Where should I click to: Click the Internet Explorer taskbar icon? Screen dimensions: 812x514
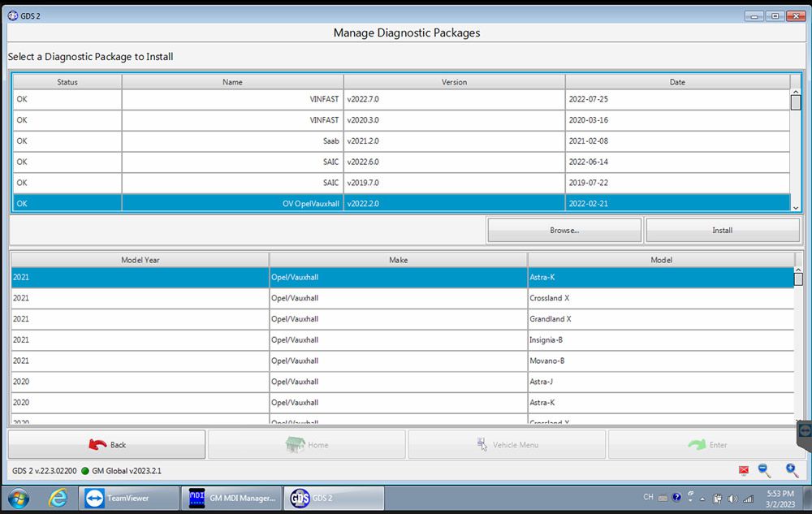58,498
